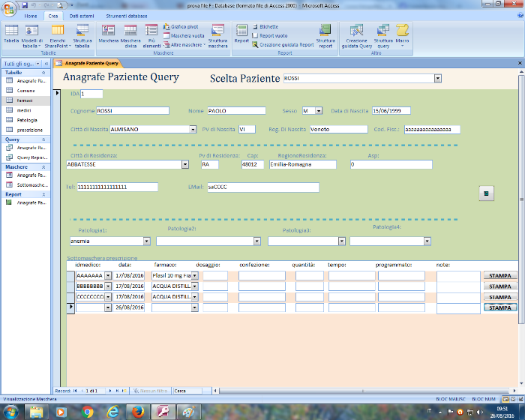The width and height of the screenshot is (525, 420).
Task: Switch to the Dati esterni tab
Action: click(82, 16)
